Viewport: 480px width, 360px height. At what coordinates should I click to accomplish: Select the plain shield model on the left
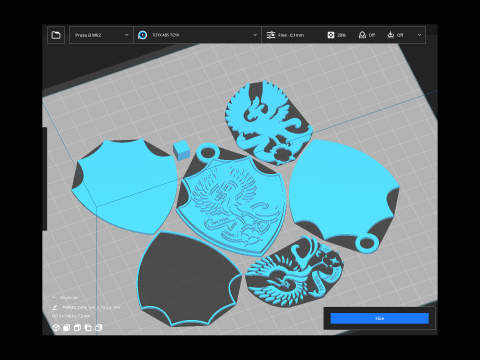125,187
